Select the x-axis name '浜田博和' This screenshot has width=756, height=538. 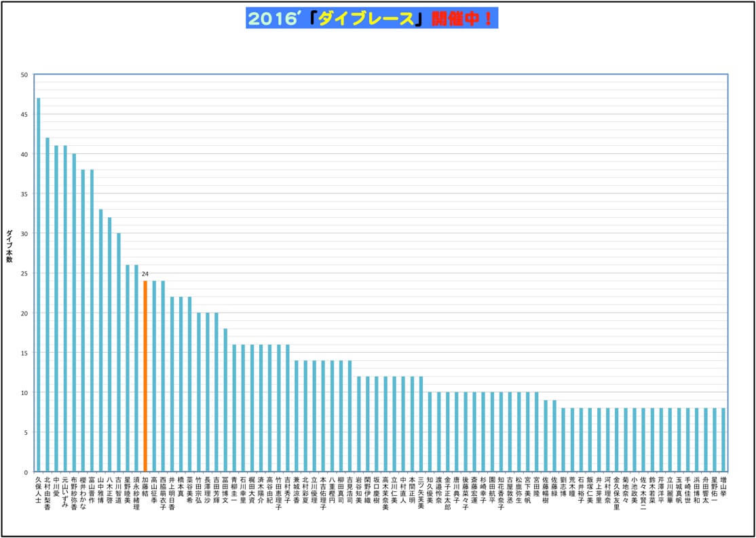(697, 489)
